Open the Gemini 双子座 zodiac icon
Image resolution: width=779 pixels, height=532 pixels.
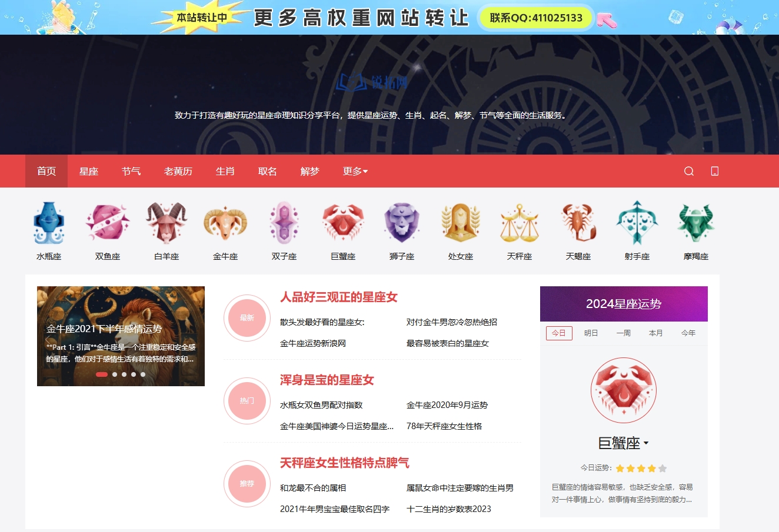[x=284, y=223]
